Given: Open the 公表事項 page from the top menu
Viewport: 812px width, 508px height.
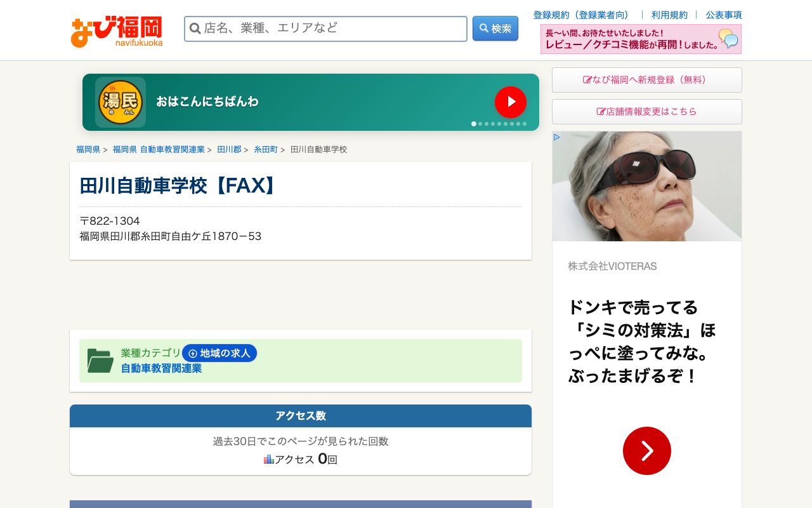Looking at the screenshot, I should 724,15.
